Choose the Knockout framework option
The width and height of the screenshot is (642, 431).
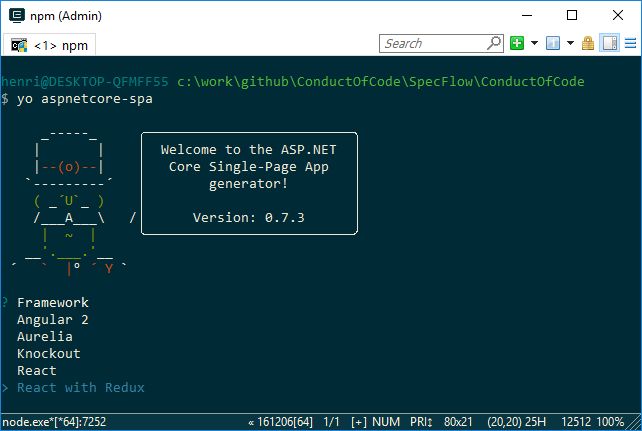click(x=49, y=354)
